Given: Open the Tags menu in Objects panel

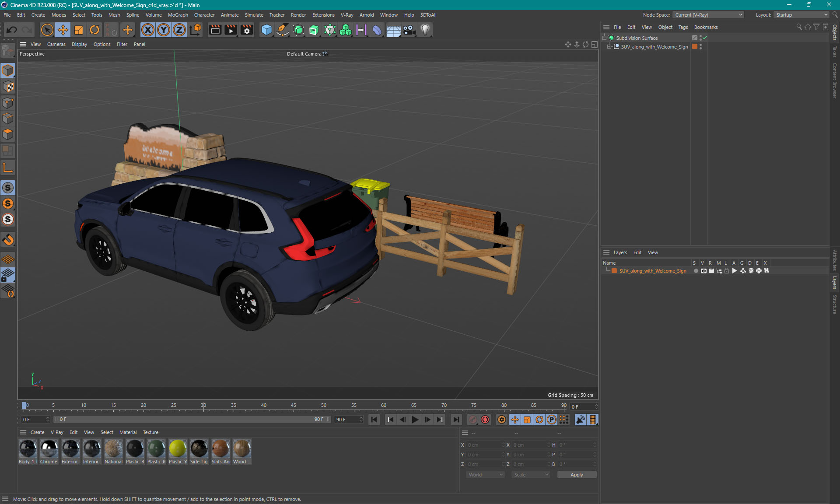Looking at the screenshot, I should [683, 27].
